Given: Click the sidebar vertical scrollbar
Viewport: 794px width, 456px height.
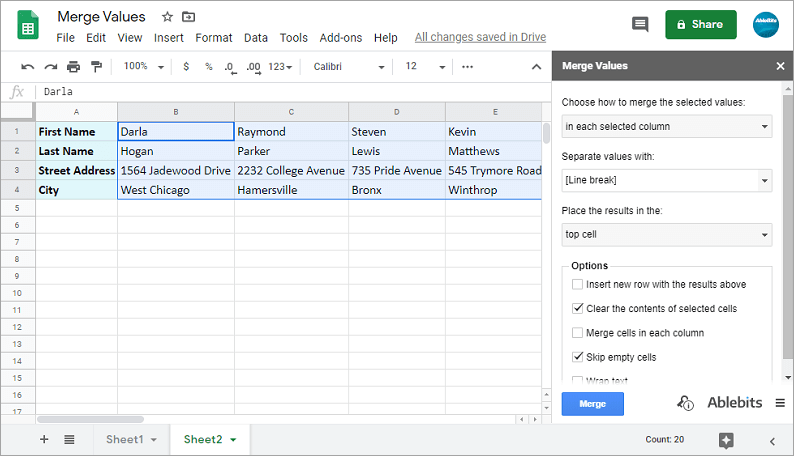Looking at the screenshot, I should pos(787,225).
